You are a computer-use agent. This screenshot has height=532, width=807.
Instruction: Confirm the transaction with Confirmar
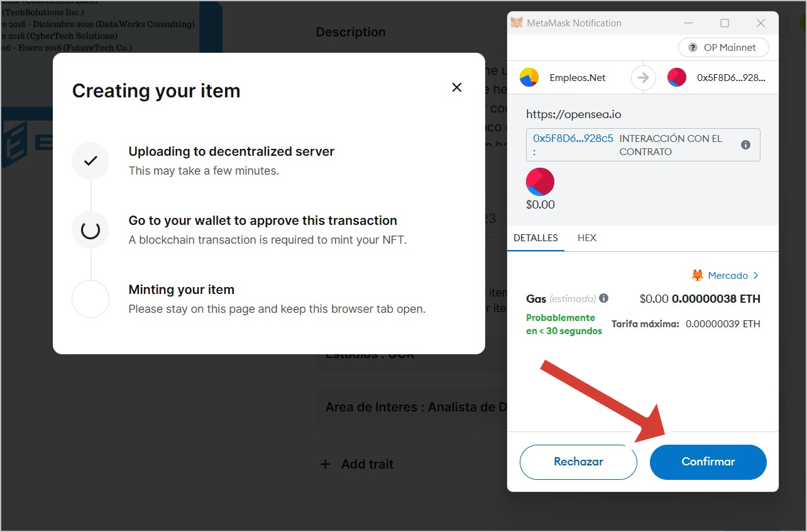pyautogui.click(x=708, y=462)
